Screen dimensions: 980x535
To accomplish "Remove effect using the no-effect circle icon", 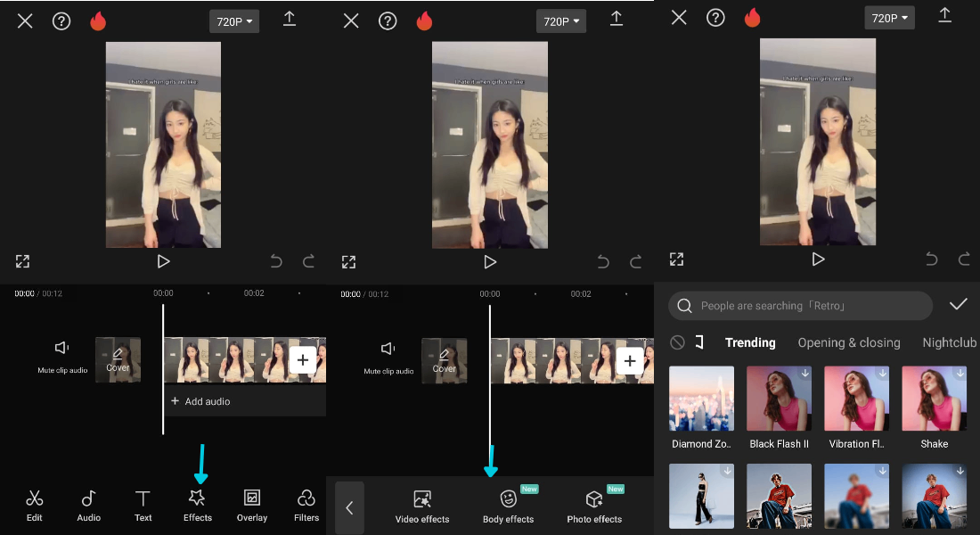I will [677, 342].
